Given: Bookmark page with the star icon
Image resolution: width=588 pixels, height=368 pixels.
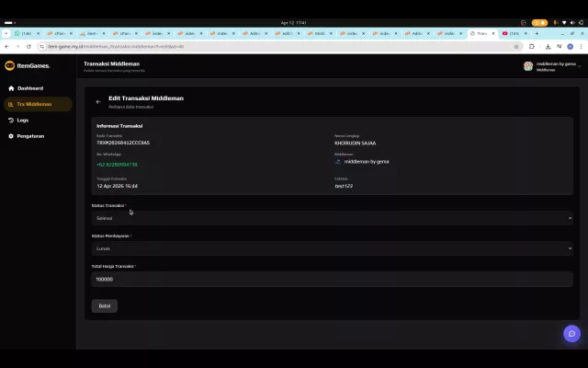Looking at the screenshot, I should coord(516,47).
